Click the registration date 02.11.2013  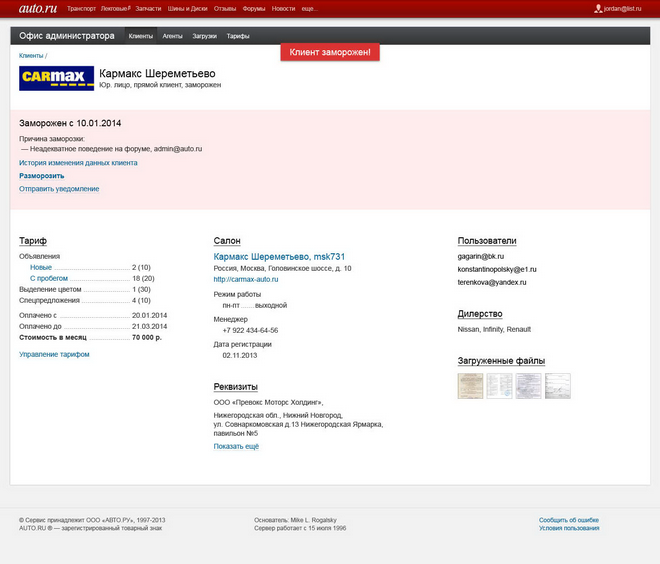pos(240,356)
